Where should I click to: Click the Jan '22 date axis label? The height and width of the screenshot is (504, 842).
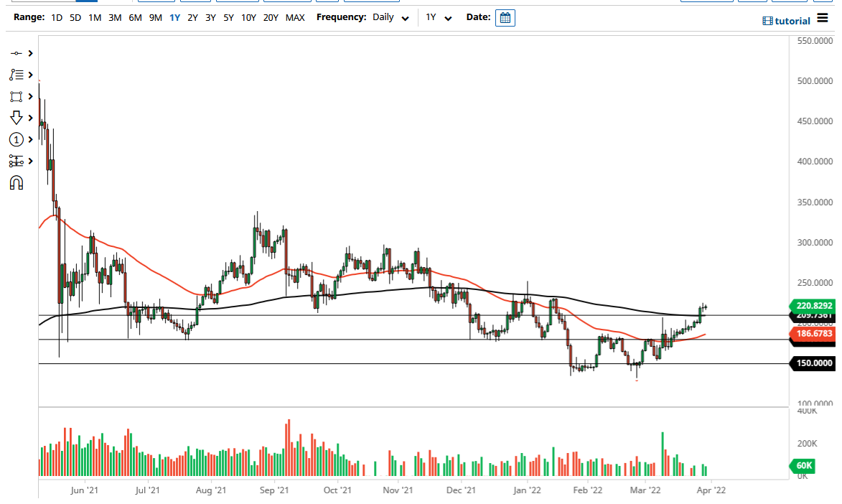(527, 490)
